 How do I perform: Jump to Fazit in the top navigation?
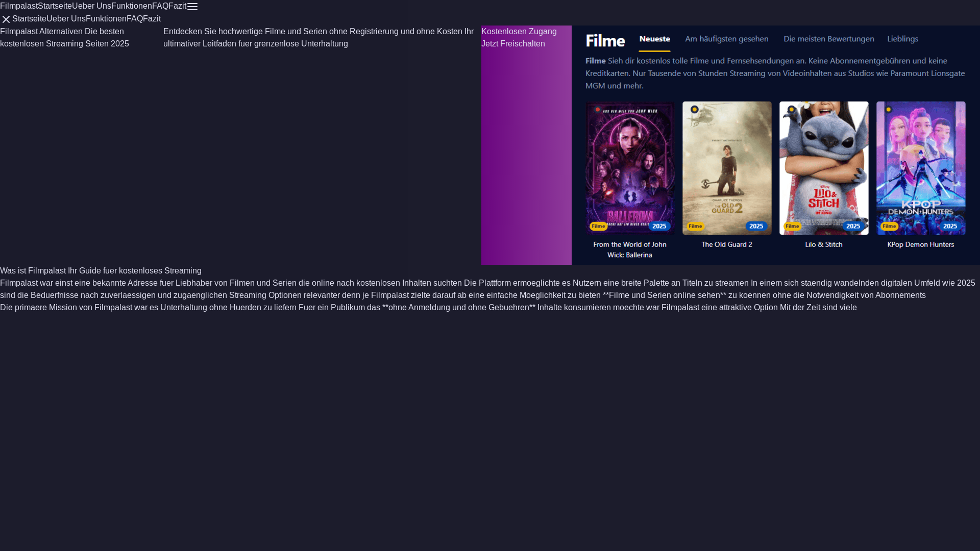(178, 6)
